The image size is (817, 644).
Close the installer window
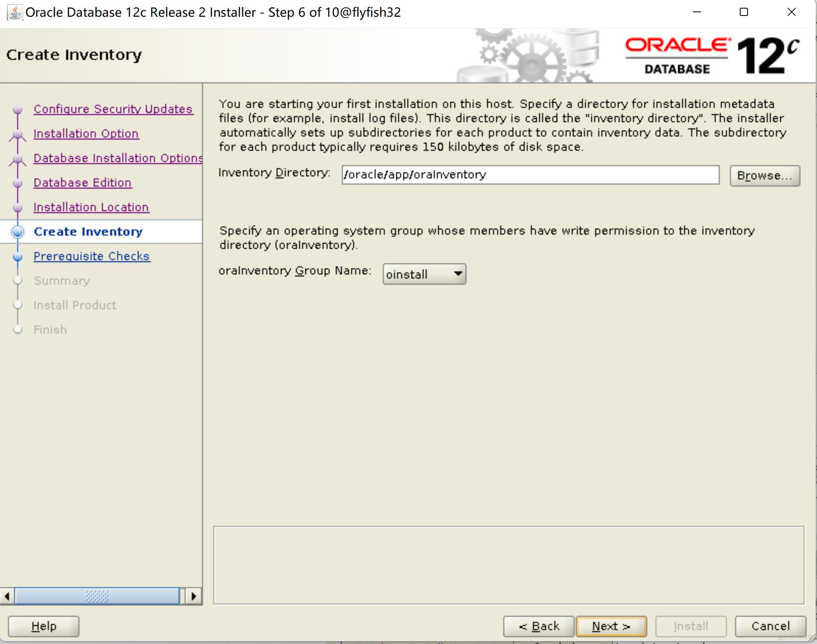coord(791,12)
